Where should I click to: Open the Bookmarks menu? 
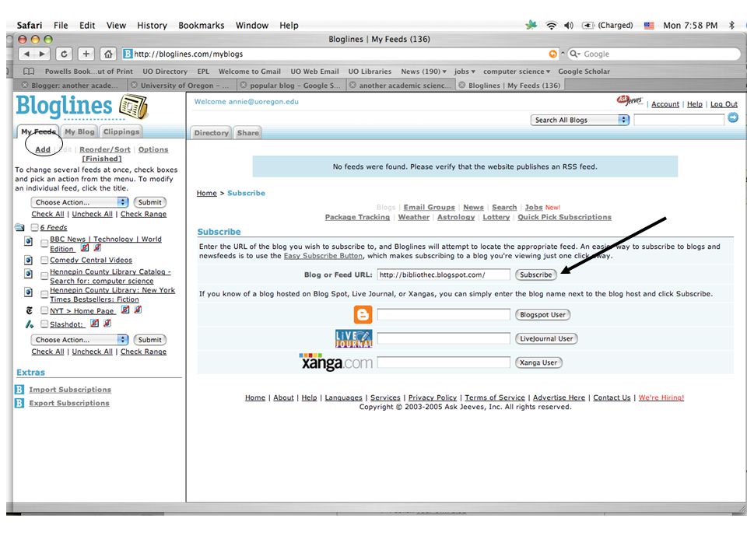(201, 25)
